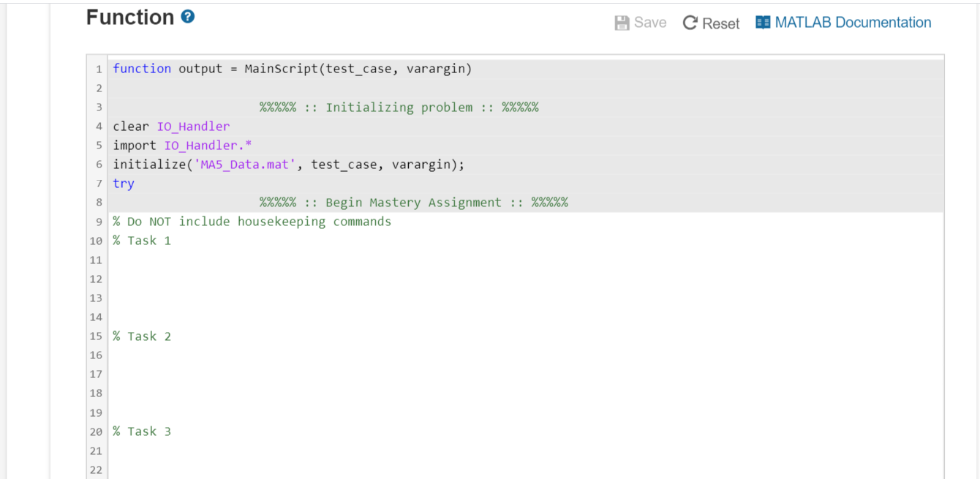Click the Task 3 comment on line 20
The image size is (980, 479).
(x=142, y=431)
